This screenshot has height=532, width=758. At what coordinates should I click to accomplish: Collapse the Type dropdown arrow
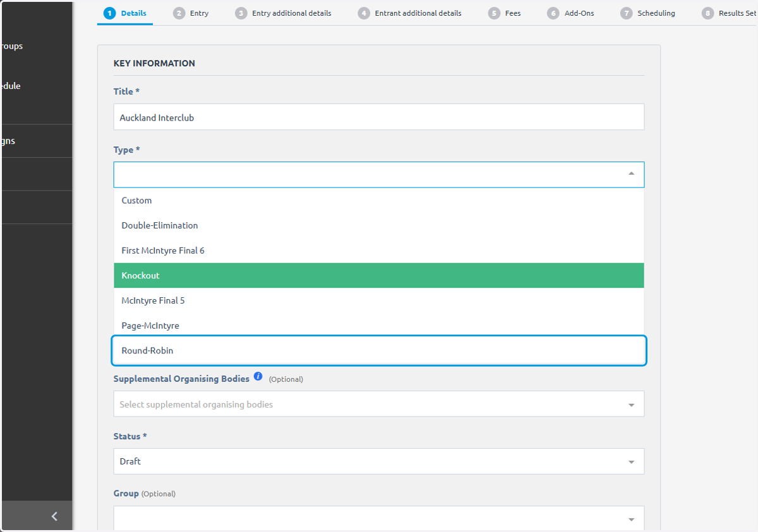[631, 174]
